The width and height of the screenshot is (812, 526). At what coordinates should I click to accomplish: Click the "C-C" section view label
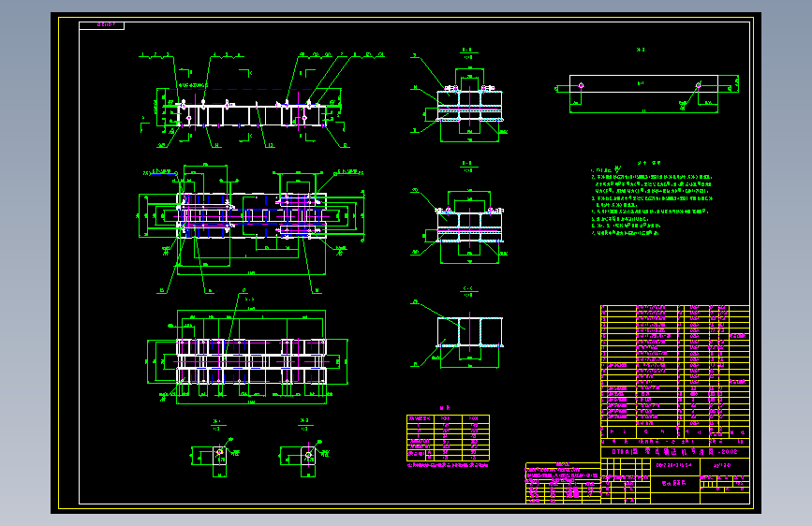(467, 289)
